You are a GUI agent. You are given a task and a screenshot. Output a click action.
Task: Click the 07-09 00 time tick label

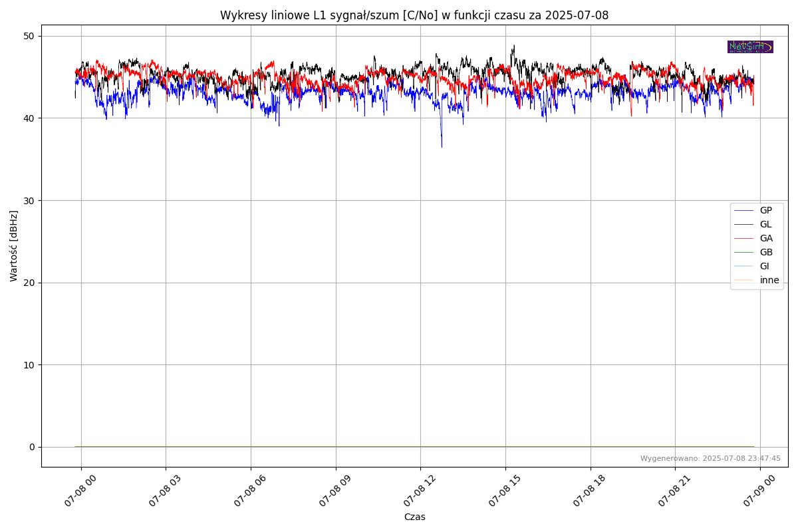coord(759,491)
